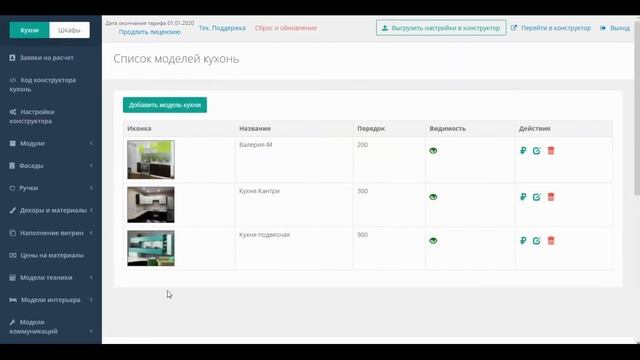Toggle visibility of Кухня Кантри
Image resolution: width=640 pixels, height=360 pixels.
433,197
